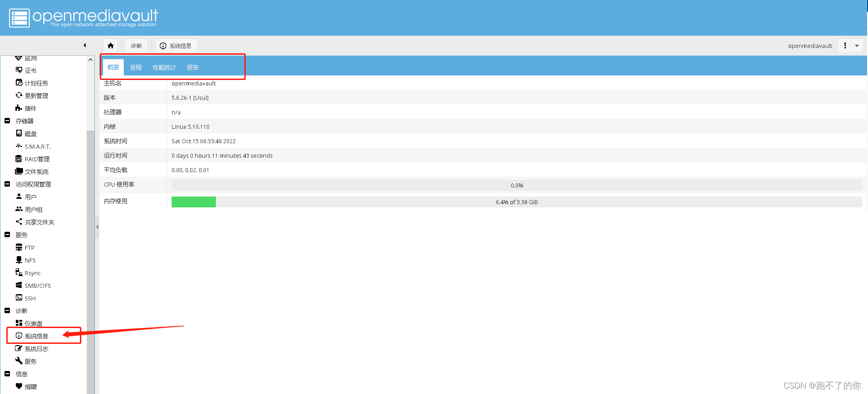Click the CPU 使用率 progress bar
Image resolution: width=868 pixels, height=394 pixels.
point(517,185)
